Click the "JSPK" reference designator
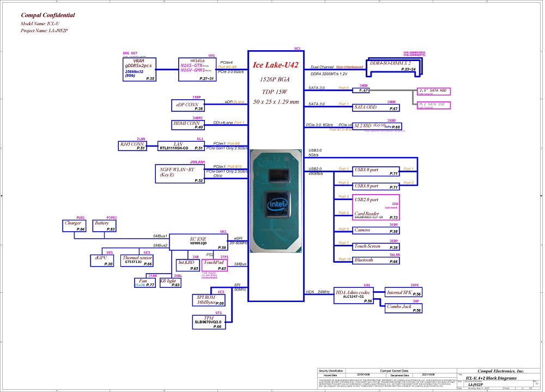 [415, 285]
